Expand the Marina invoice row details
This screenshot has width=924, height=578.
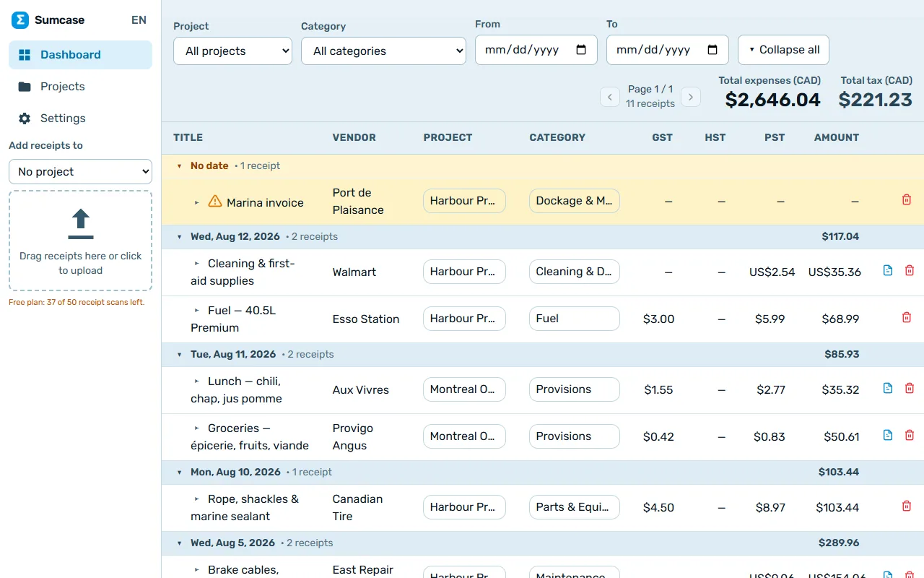tap(197, 202)
